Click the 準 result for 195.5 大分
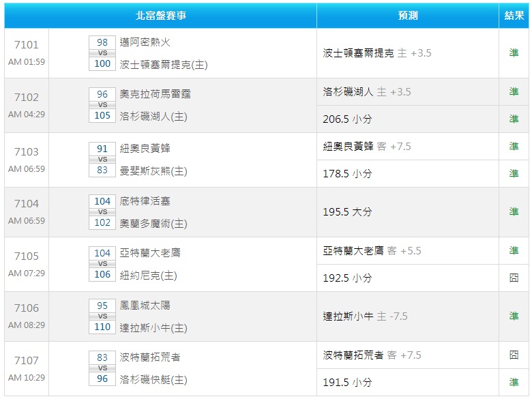The height and width of the screenshot is (399, 532). click(514, 211)
